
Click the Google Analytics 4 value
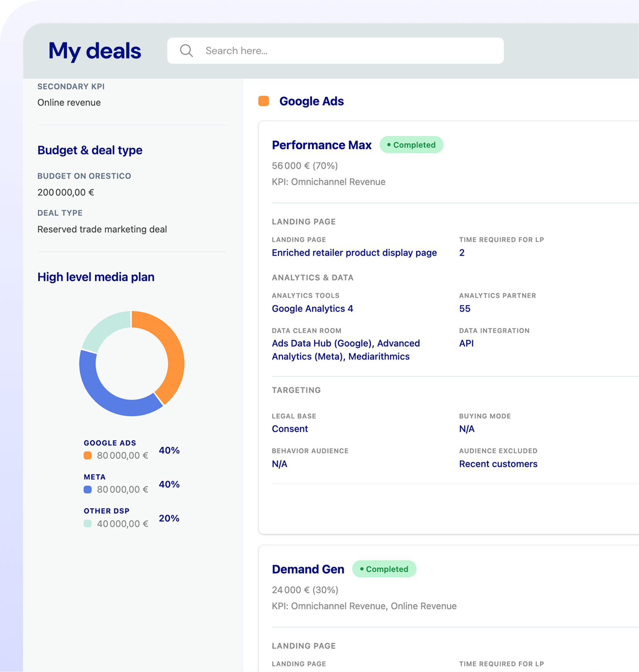pos(312,309)
